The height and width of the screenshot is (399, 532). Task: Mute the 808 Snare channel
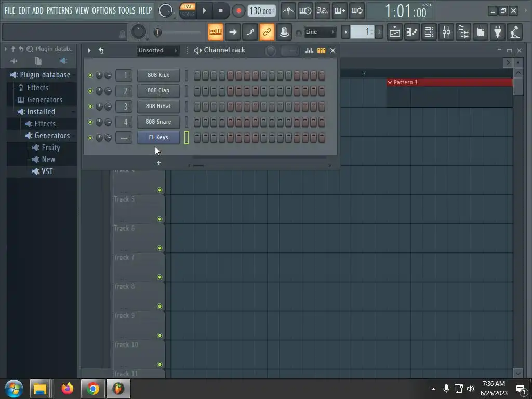pyautogui.click(x=90, y=122)
